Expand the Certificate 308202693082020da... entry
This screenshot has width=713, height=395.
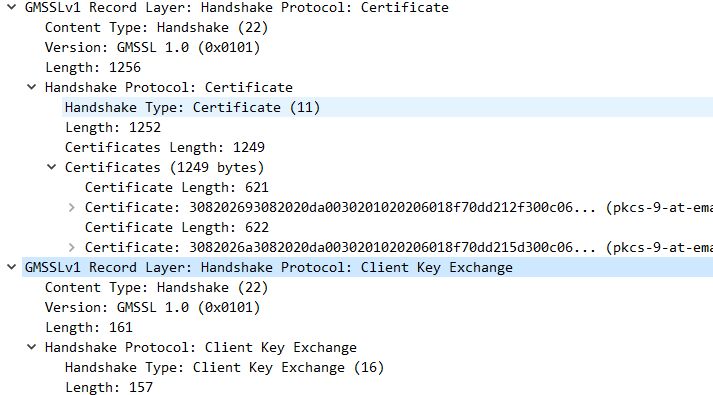71,207
